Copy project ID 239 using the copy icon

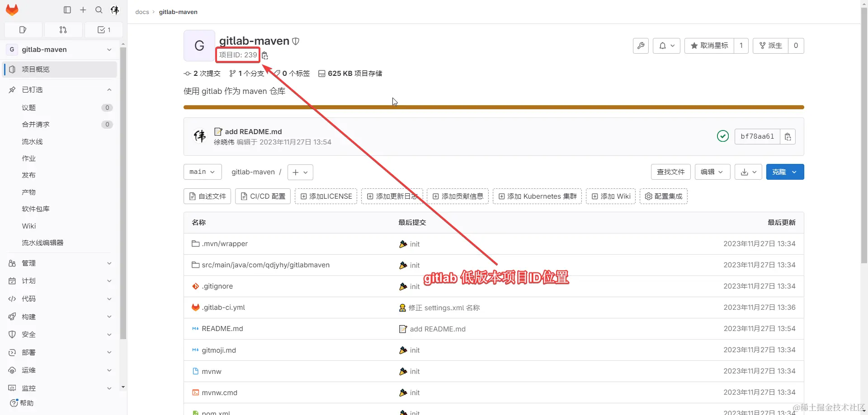(x=265, y=55)
